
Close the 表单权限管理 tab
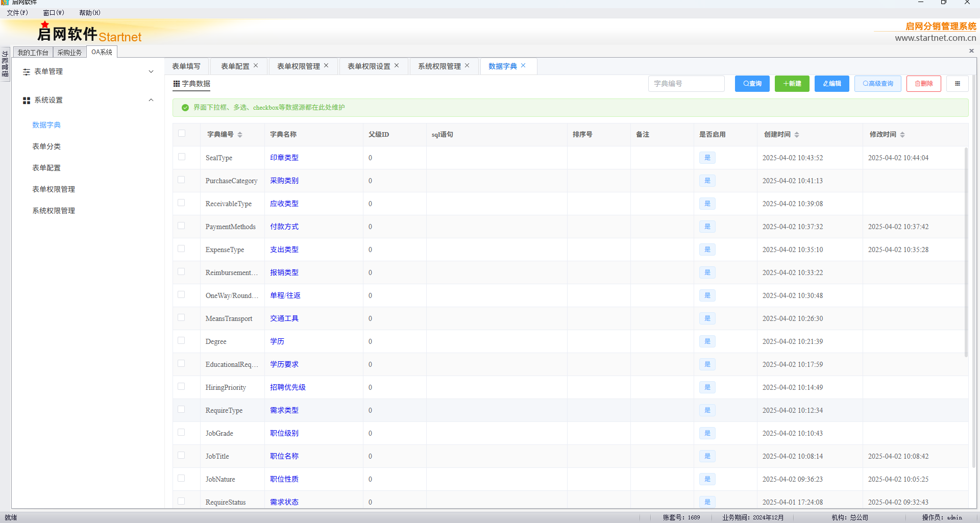click(326, 66)
